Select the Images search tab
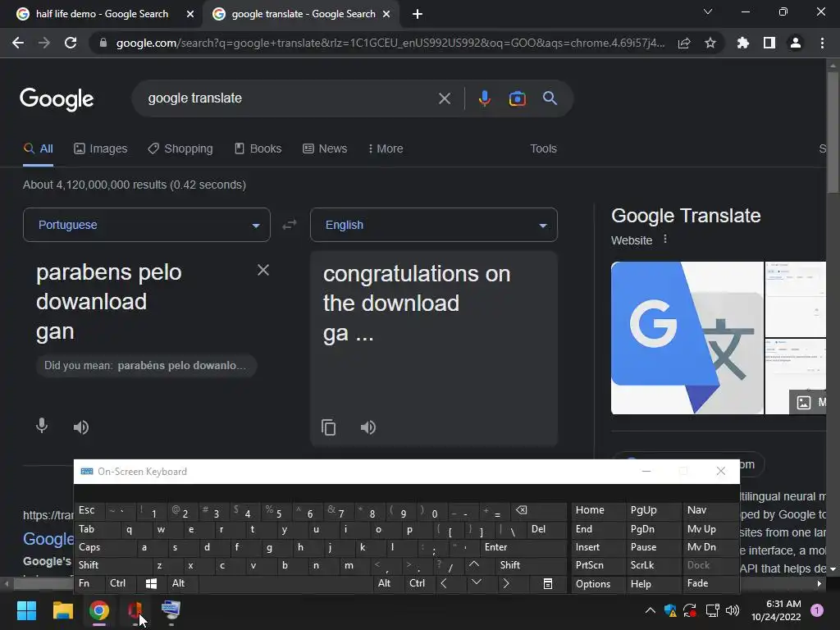 tap(101, 148)
